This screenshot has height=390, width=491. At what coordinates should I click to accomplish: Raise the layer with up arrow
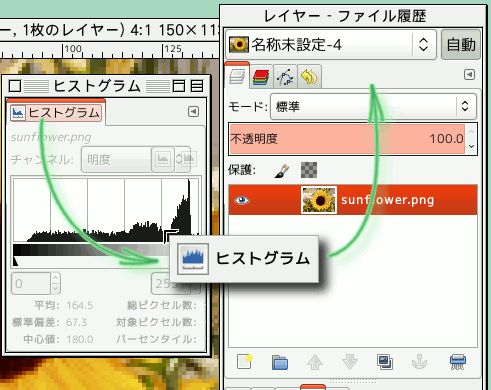[315, 362]
